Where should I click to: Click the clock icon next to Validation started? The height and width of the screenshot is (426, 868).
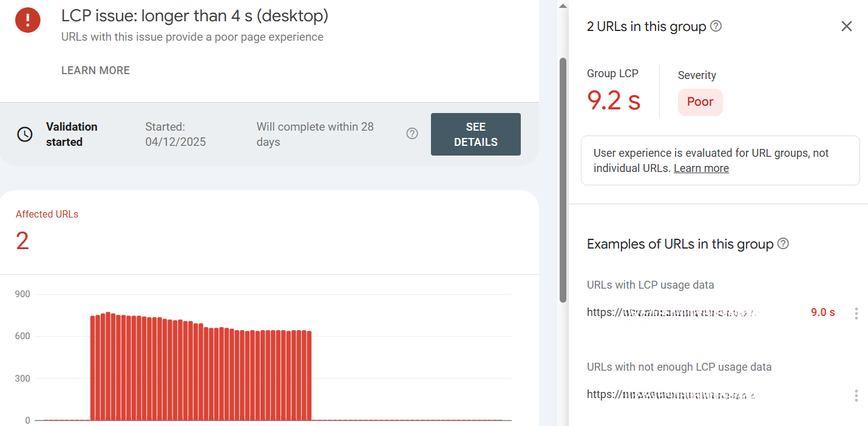25,134
